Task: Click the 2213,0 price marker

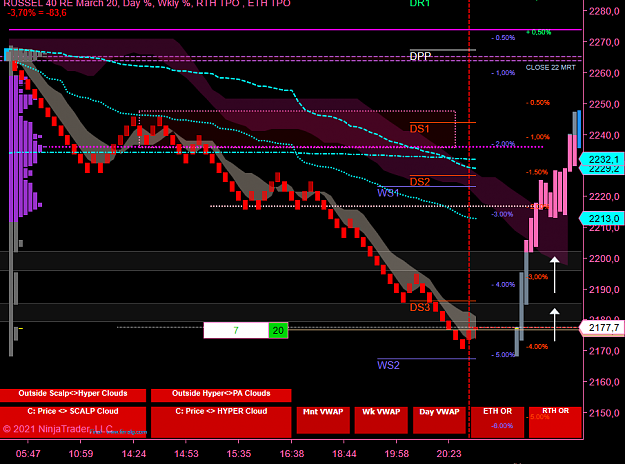Action: tap(602, 218)
